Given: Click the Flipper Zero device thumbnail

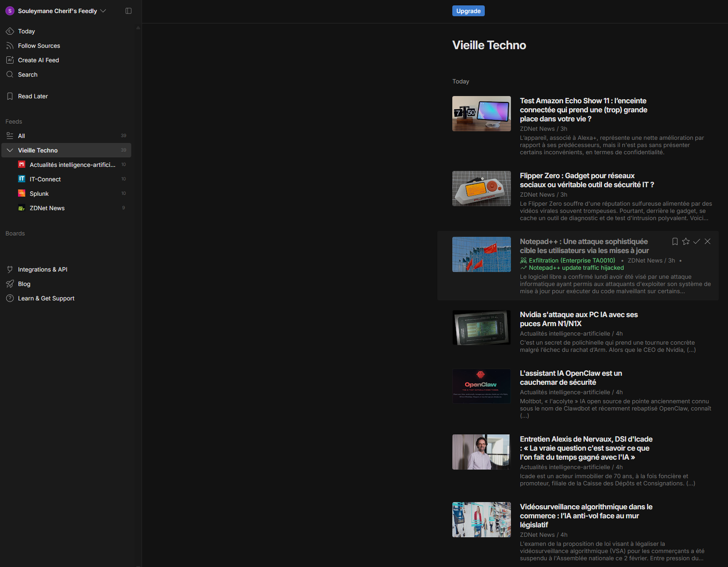Looking at the screenshot, I should pyautogui.click(x=481, y=189).
